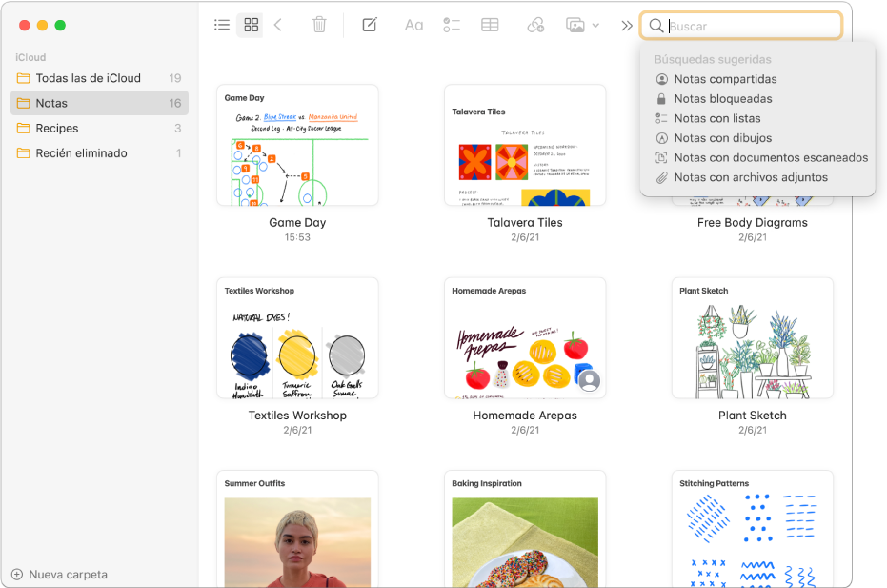Create a new note with compose icon

pyautogui.click(x=370, y=25)
